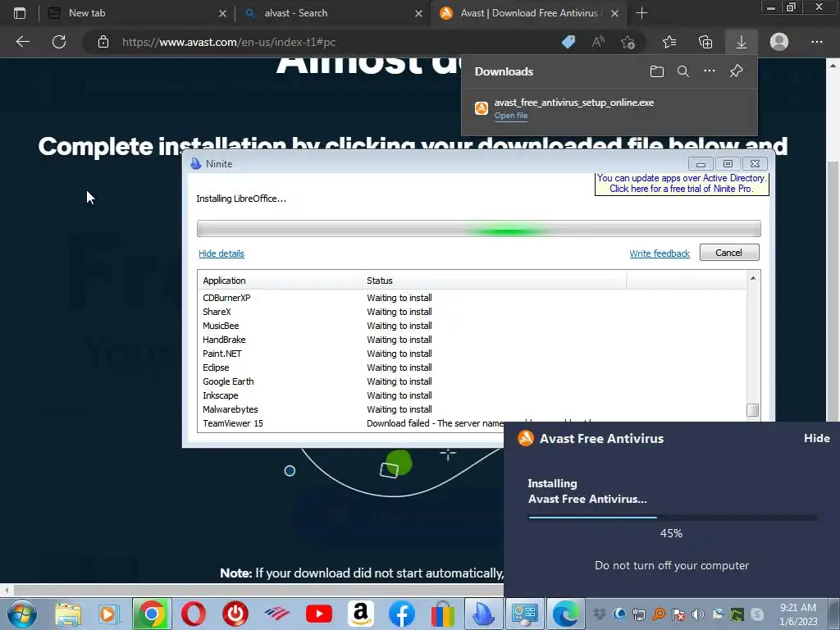Click the address bar URL
This screenshot has height=630, width=840.
(x=229, y=42)
